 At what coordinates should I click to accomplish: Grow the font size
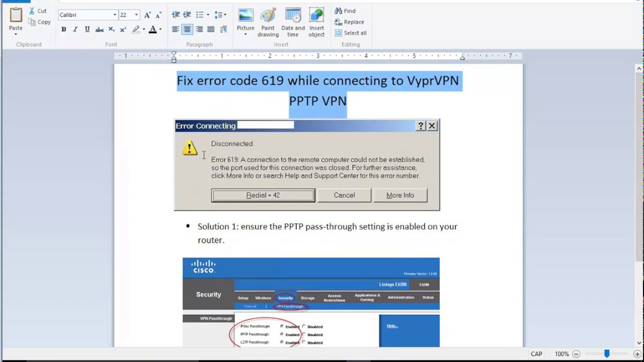point(147,15)
